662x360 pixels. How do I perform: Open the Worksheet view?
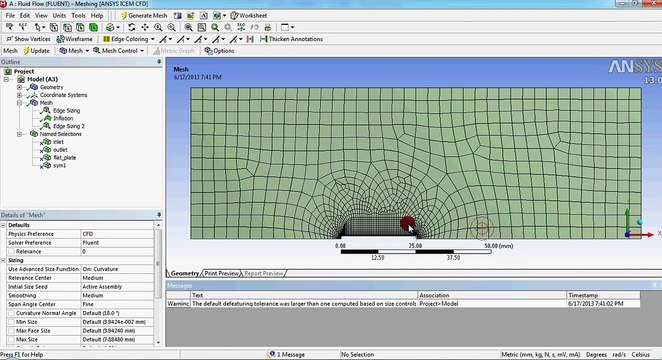(x=249, y=16)
